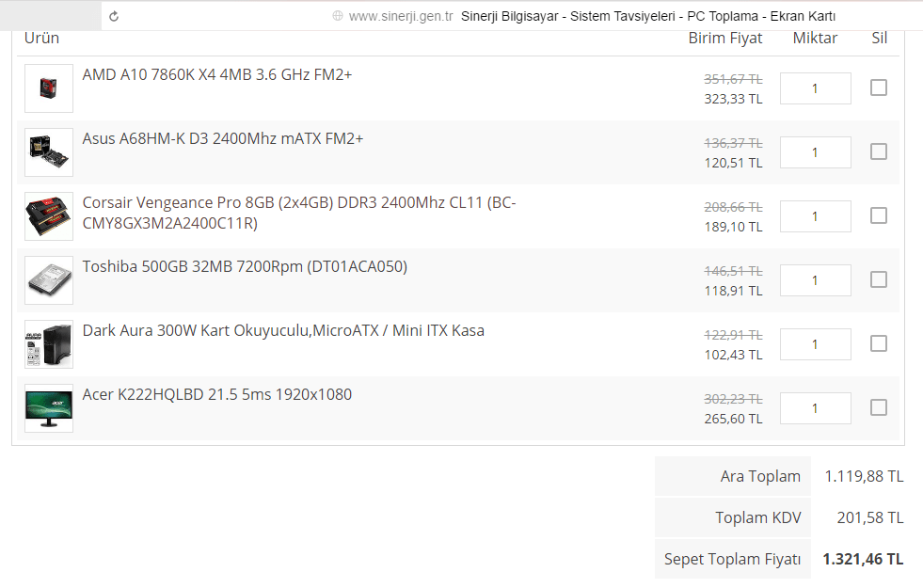
Task: Click the globe icon beside the URL
Action: point(337,16)
